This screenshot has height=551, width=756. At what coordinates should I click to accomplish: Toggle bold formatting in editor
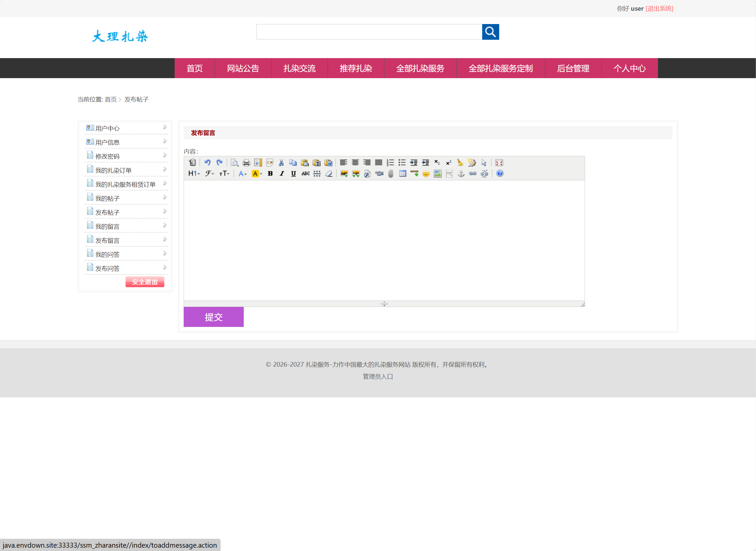tap(270, 174)
